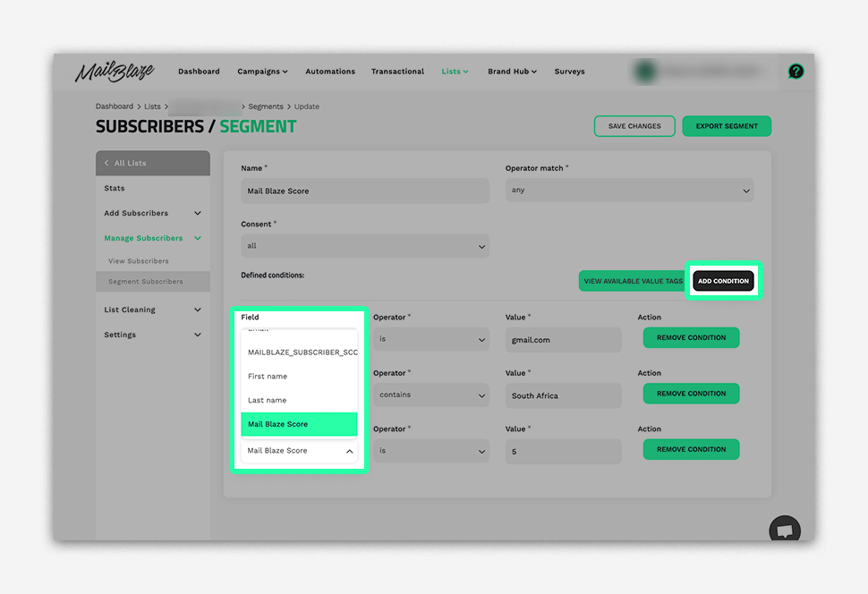
Task: Click the back arrow beside All Lists
Action: click(106, 163)
